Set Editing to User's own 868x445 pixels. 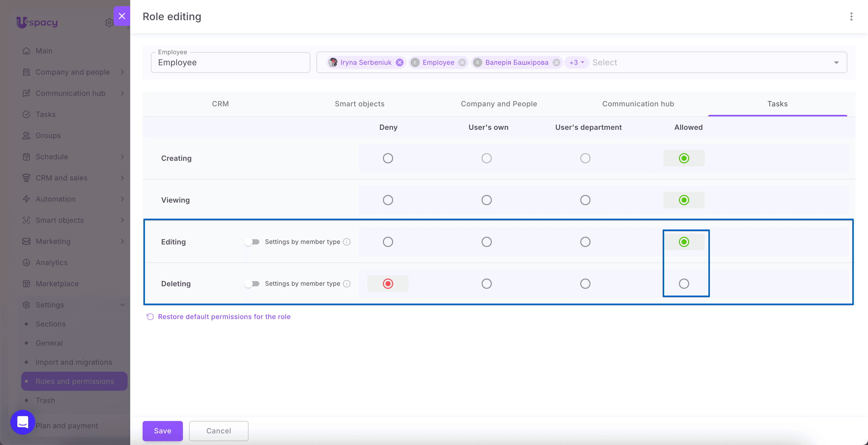pyautogui.click(x=486, y=242)
